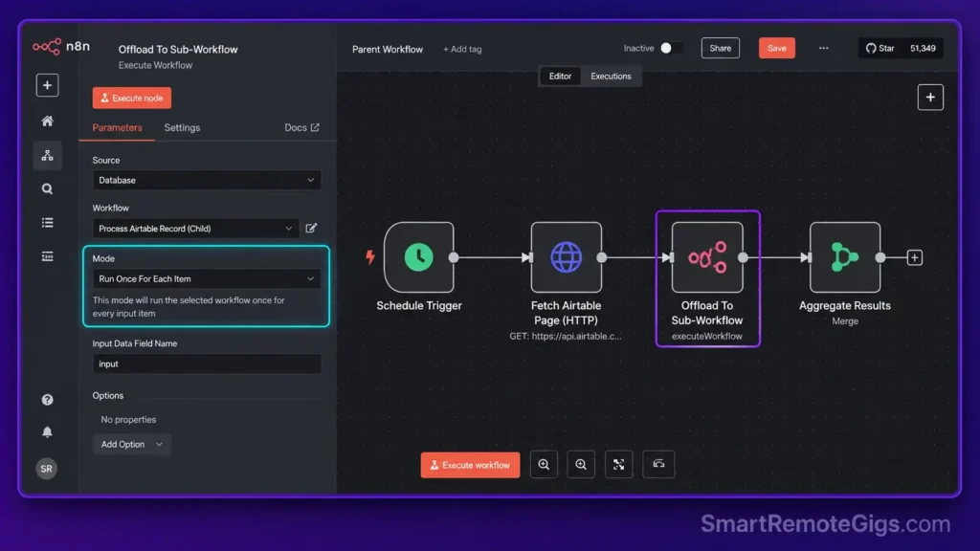Click the Offload To Sub-Workflow panel title

point(177,50)
